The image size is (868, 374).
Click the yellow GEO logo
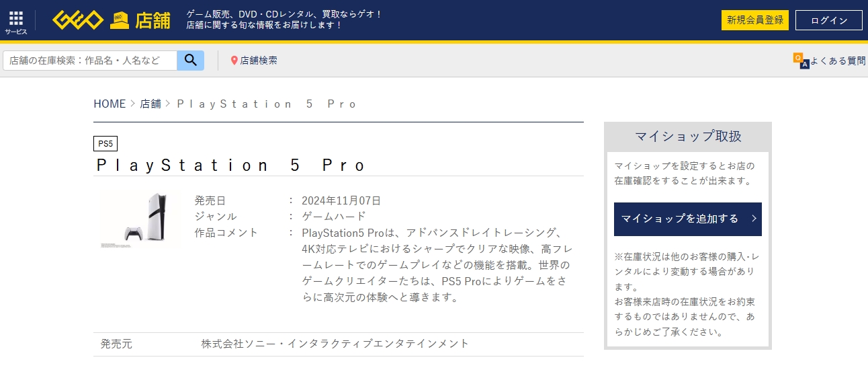click(78, 20)
